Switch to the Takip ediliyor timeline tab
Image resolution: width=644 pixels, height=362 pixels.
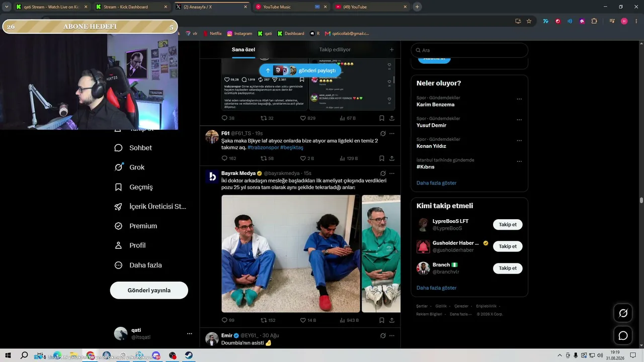335,50
